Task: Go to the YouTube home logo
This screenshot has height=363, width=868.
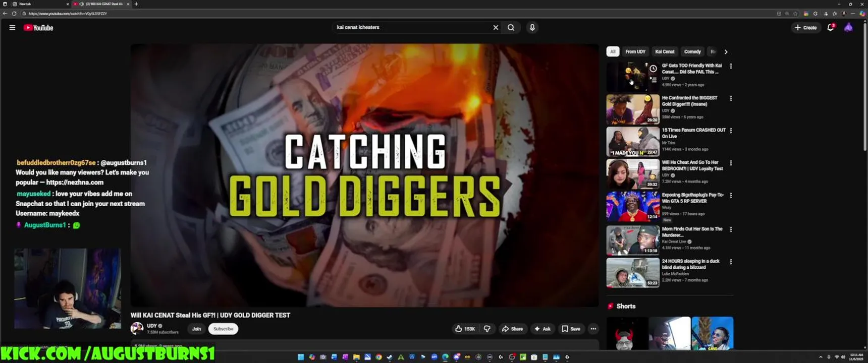Action: 38,28
